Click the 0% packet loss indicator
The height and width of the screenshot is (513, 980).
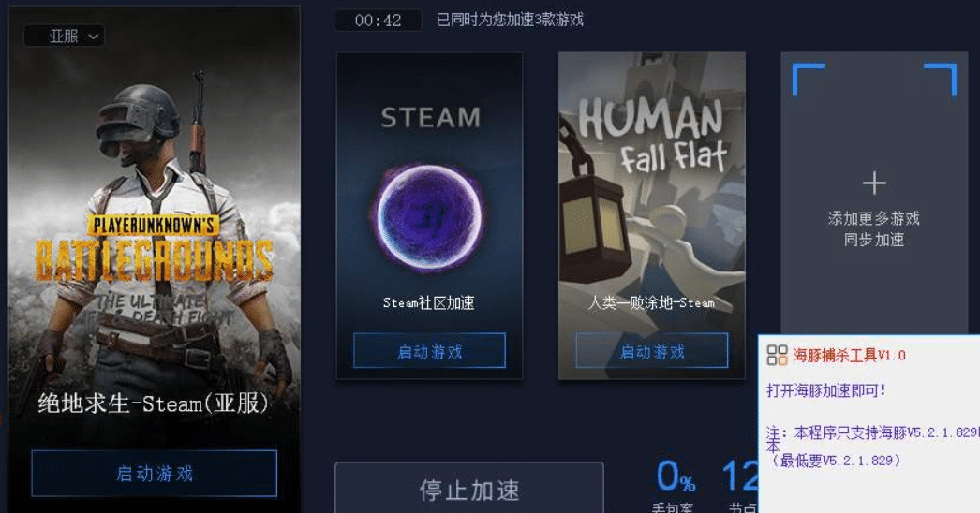pyautogui.click(x=675, y=476)
